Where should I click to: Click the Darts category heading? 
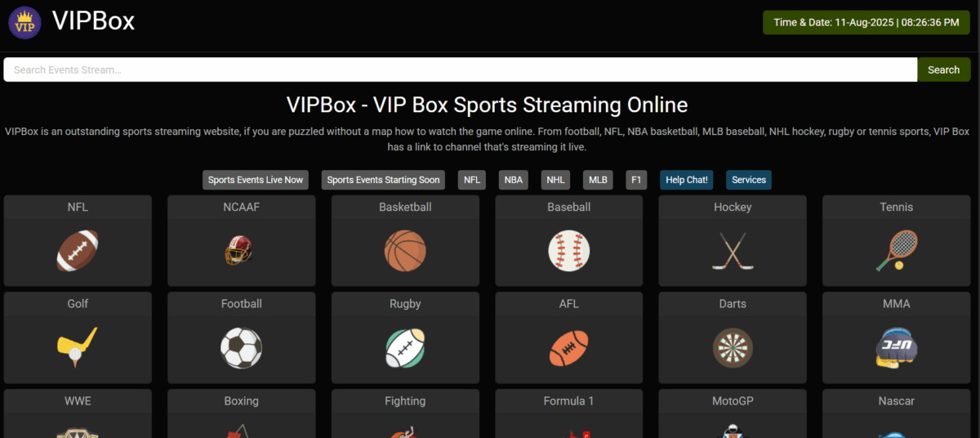(x=733, y=303)
